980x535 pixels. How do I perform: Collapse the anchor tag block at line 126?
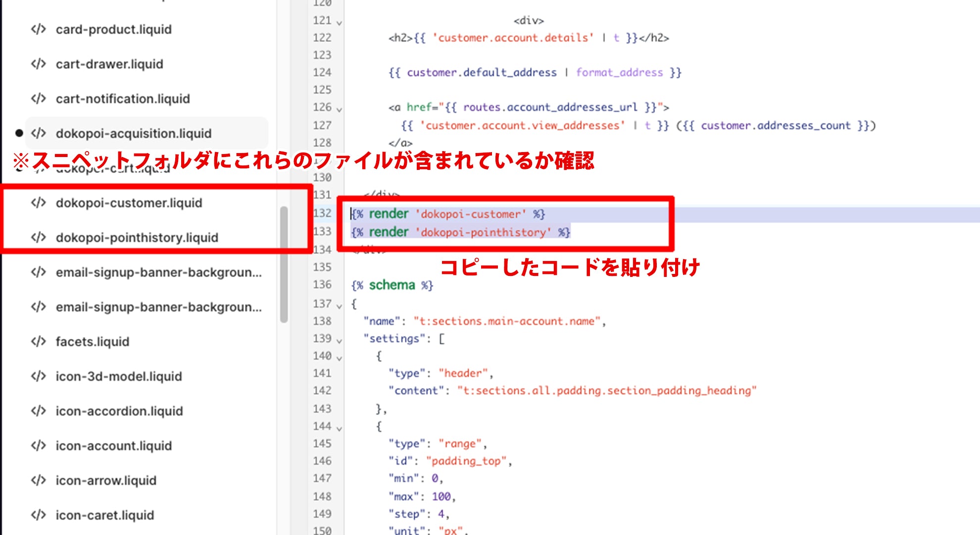click(x=339, y=107)
